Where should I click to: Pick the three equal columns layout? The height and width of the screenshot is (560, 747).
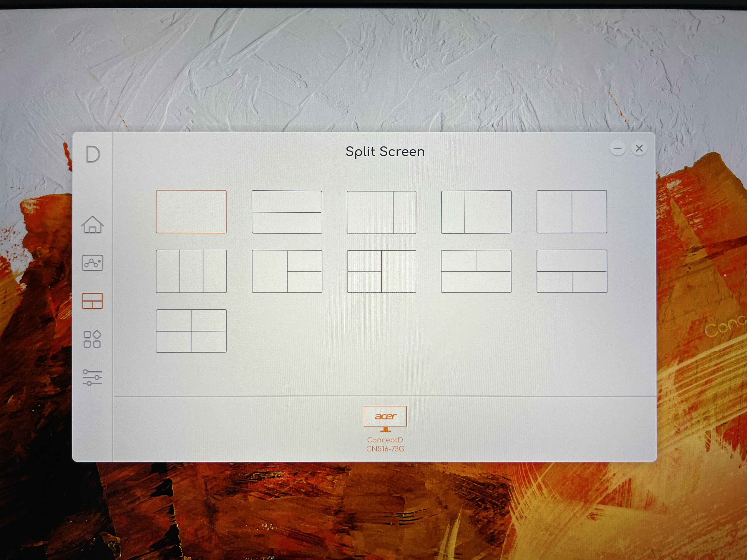pos(191,271)
